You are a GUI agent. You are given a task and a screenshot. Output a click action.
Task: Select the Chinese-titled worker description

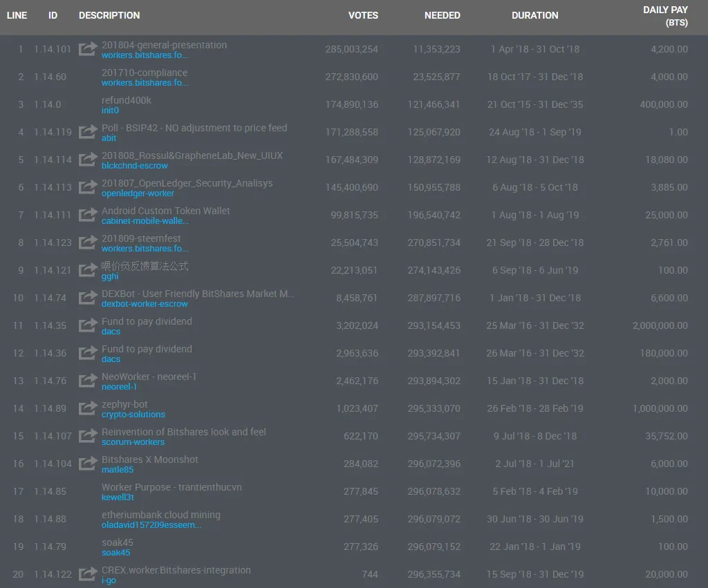145,266
